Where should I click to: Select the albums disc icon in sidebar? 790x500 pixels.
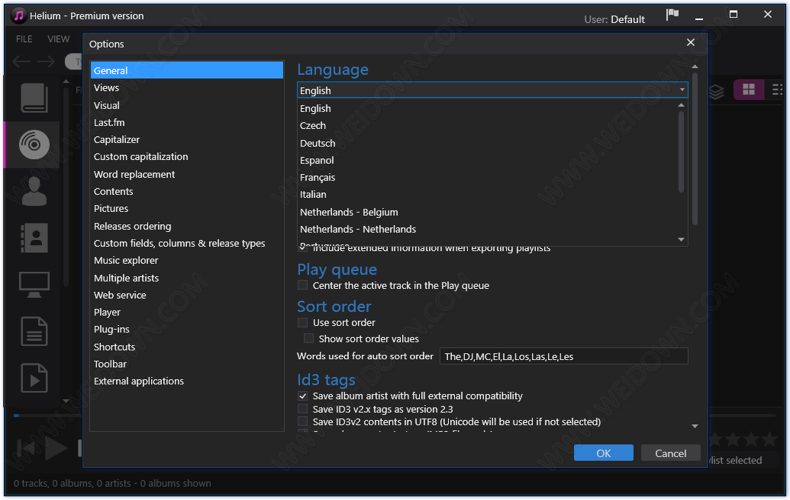tap(34, 145)
